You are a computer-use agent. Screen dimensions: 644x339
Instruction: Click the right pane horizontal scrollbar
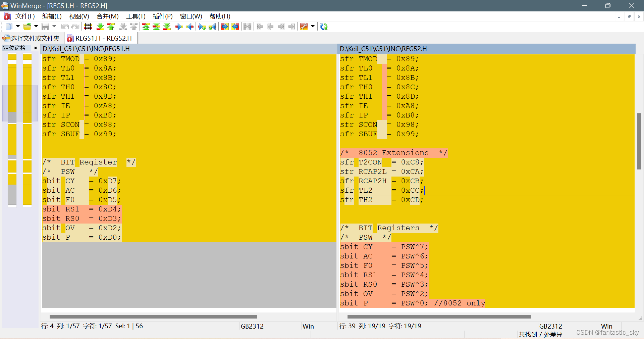439,317
